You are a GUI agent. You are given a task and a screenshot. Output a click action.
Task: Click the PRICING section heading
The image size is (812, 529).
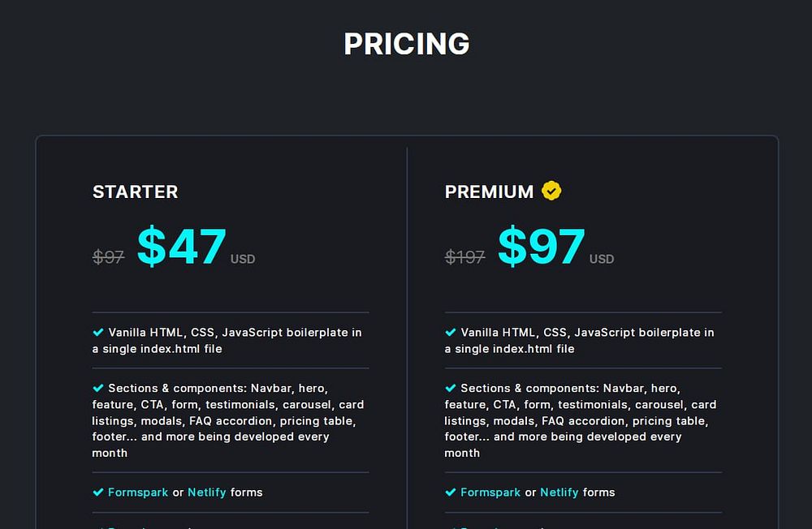point(406,44)
